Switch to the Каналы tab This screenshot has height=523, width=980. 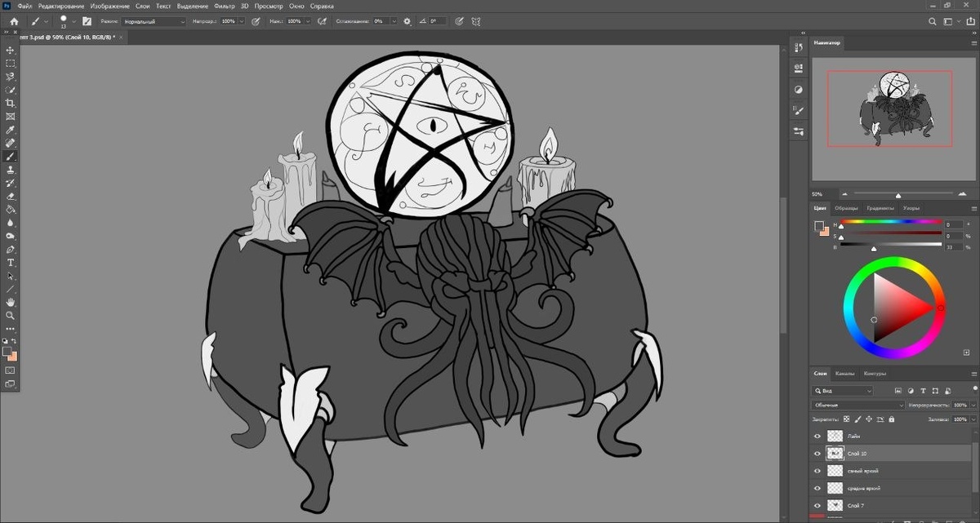pyautogui.click(x=844, y=373)
